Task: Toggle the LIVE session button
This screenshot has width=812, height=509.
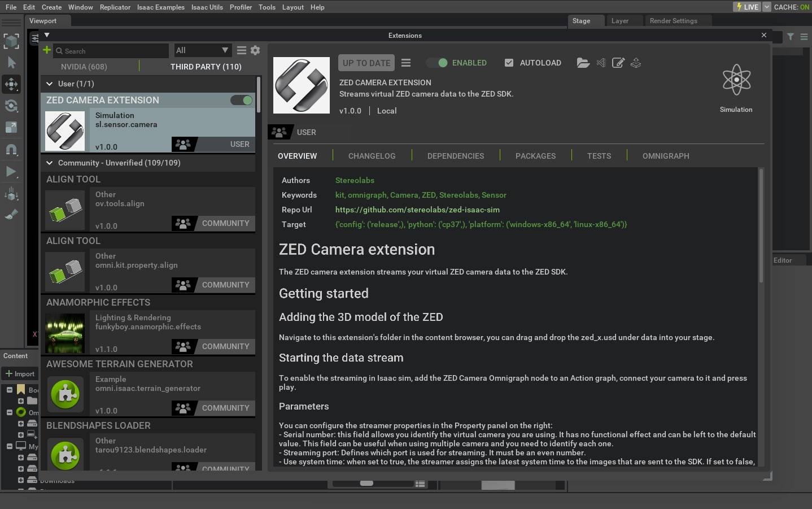Action: pyautogui.click(x=747, y=7)
